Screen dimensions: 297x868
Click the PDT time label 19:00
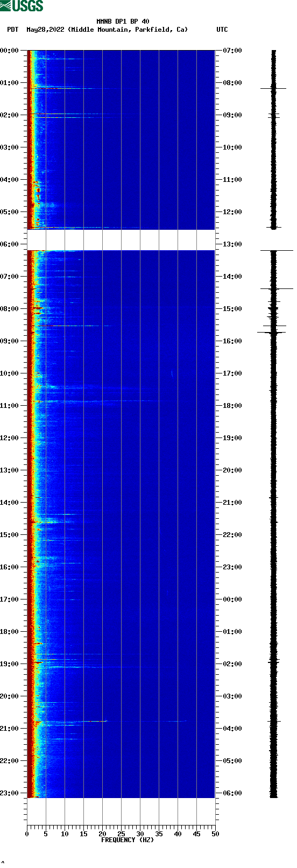[9, 664]
